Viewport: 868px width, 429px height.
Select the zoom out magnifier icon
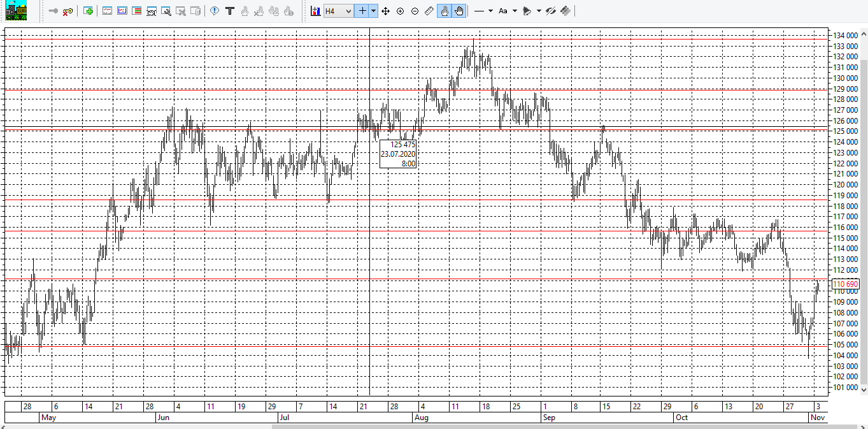point(415,11)
